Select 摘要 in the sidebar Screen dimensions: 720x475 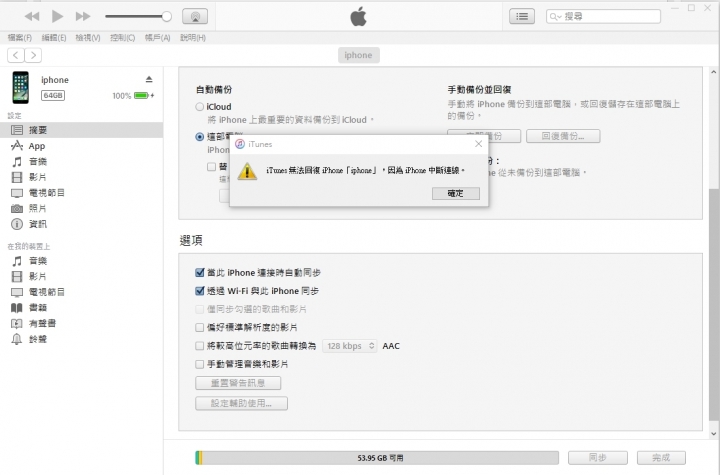tap(81, 130)
